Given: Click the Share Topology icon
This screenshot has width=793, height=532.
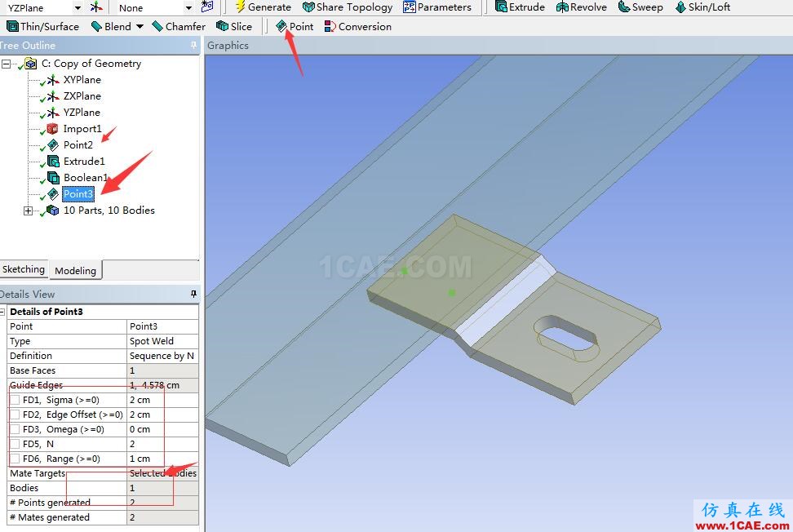Looking at the screenshot, I should [308, 7].
